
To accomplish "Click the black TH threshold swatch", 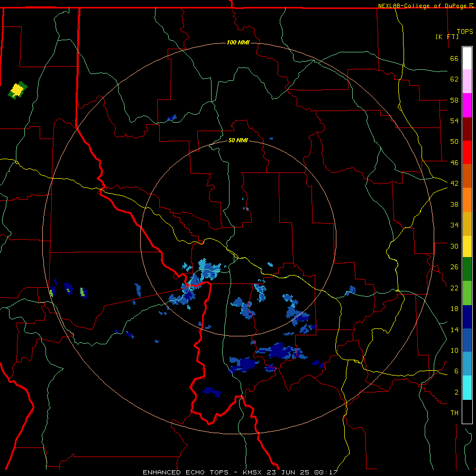I will tap(467, 411).
